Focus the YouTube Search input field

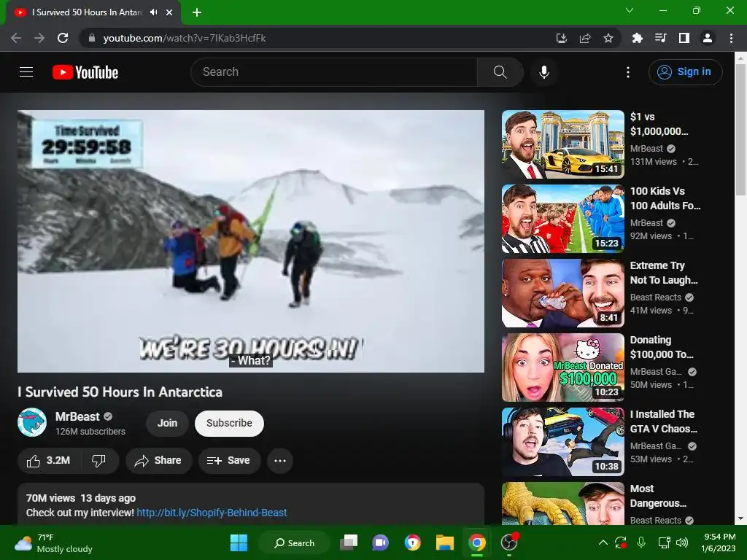(334, 72)
